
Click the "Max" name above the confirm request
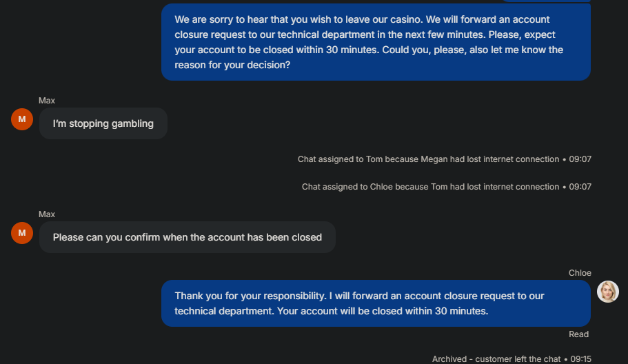coord(47,214)
